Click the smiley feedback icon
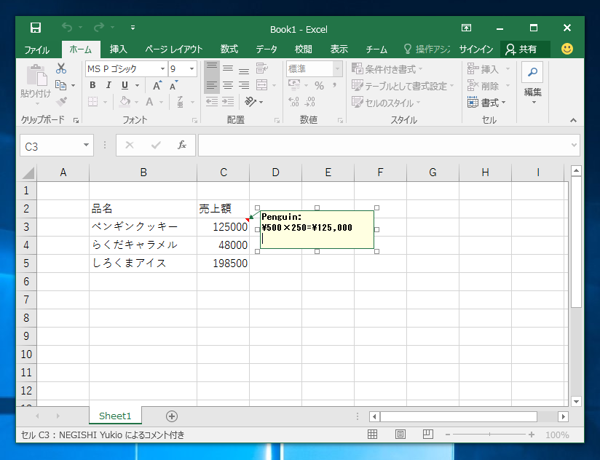 pyautogui.click(x=567, y=49)
